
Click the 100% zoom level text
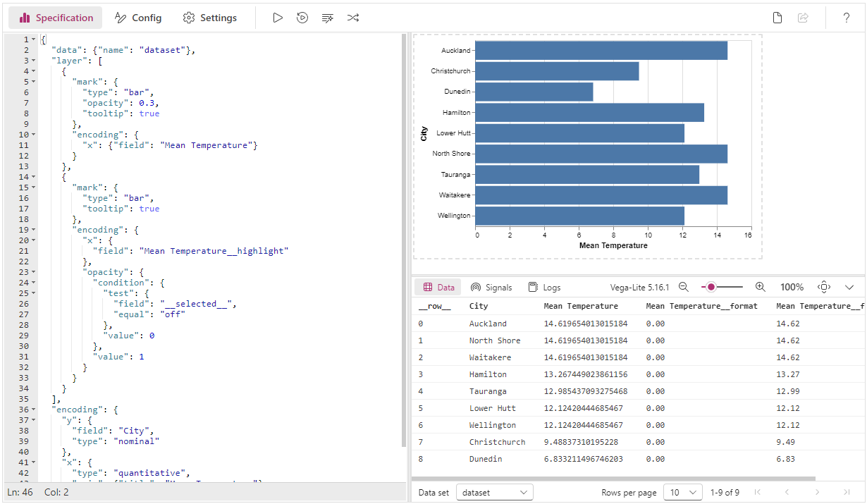[x=792, y=287]
